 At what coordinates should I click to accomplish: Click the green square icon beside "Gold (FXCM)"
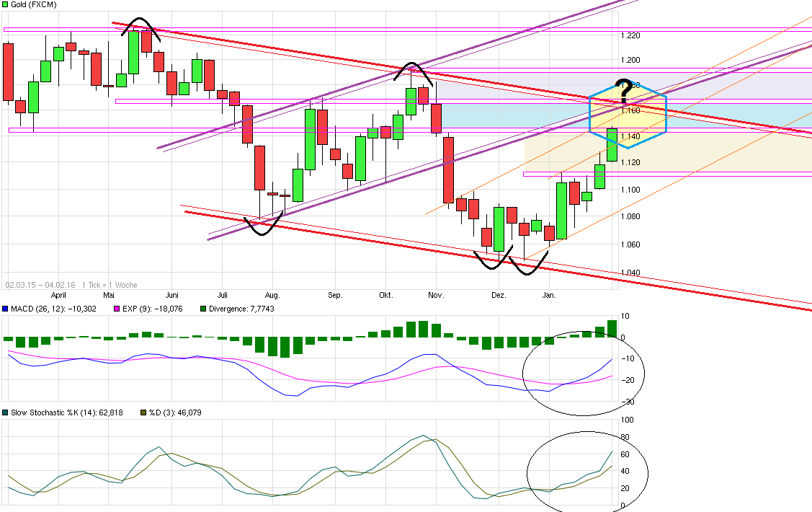[x=5, y=4]
